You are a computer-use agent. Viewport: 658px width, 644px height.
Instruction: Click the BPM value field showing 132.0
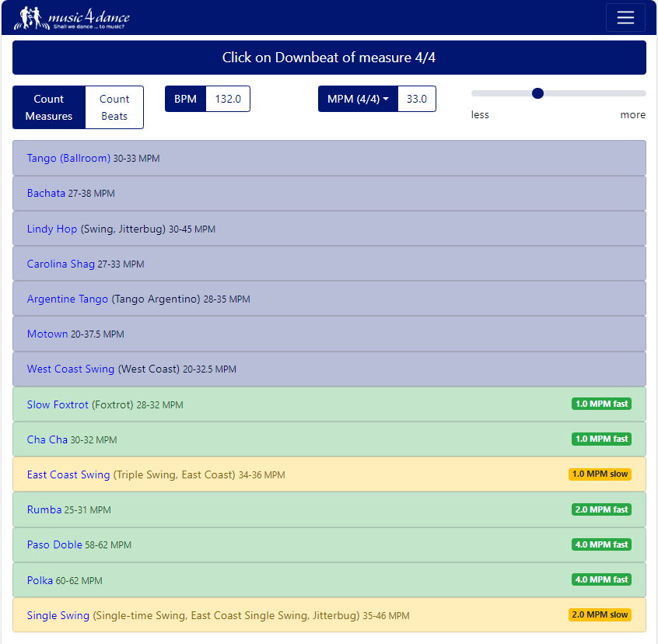[228, 99]
